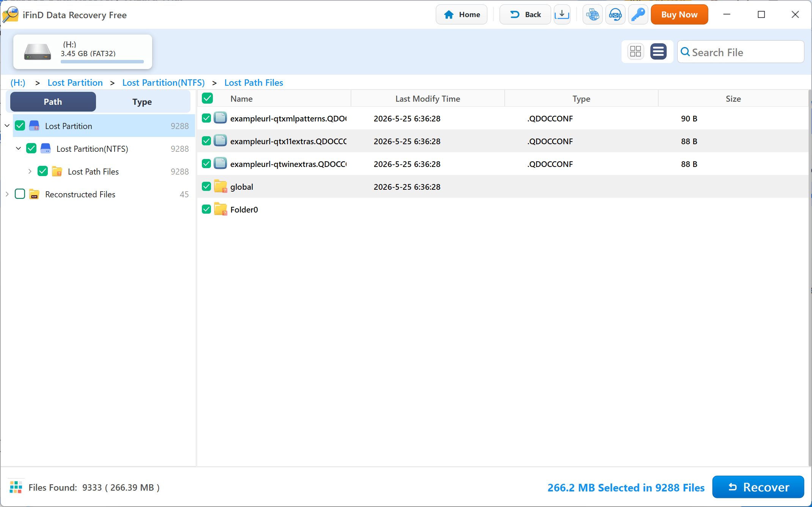812x507 pixels.
Task: Collapse the Lost Partition(NTFS) node
Action: click(x=18, y=148)
